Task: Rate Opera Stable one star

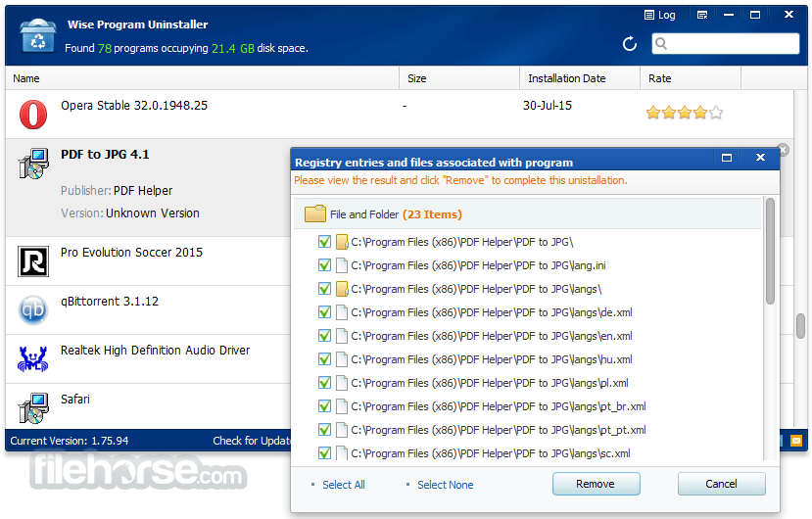Action: pyautogui.click(x=653, y=112)
